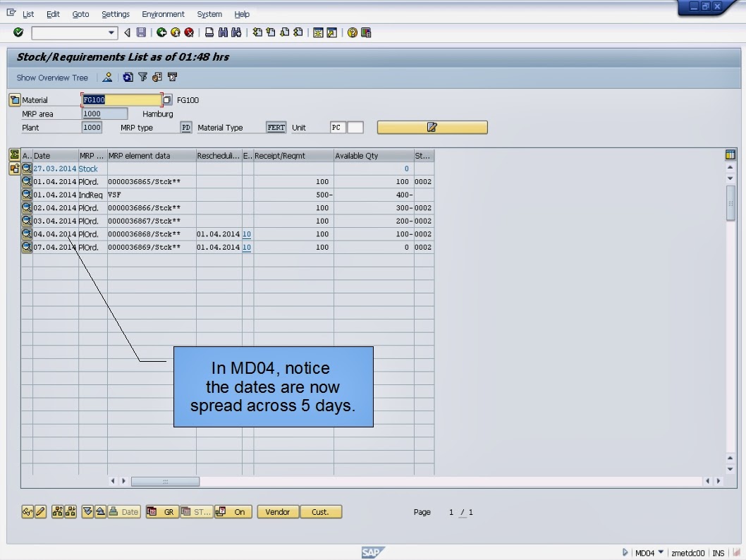Select the Vendor button
The image size is (746, 560).
(276, 511)
